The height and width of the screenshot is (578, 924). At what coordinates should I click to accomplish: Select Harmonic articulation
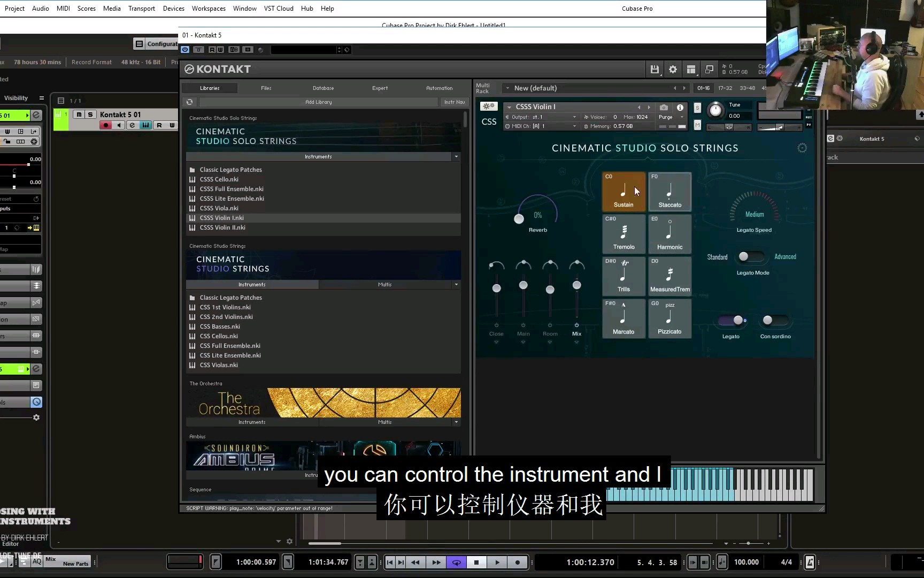tap(670, 233)
